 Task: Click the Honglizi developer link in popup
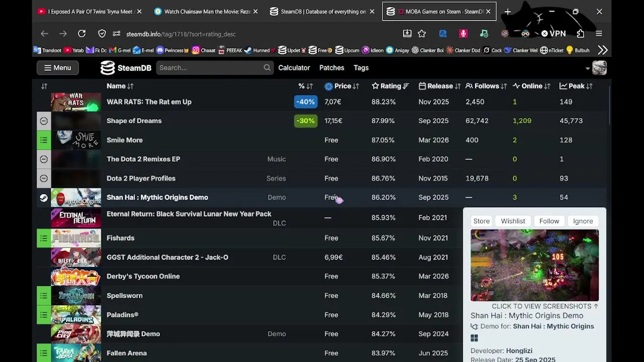point(519,351)
